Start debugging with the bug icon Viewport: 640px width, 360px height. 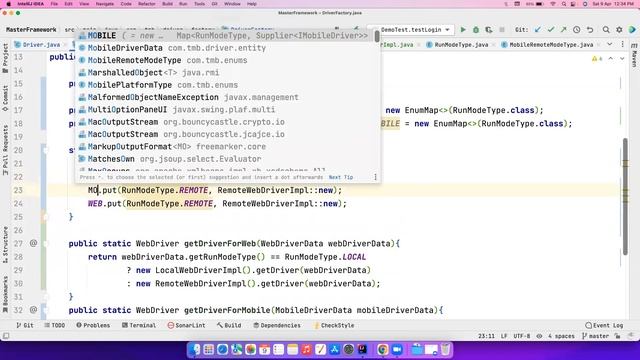476,30
